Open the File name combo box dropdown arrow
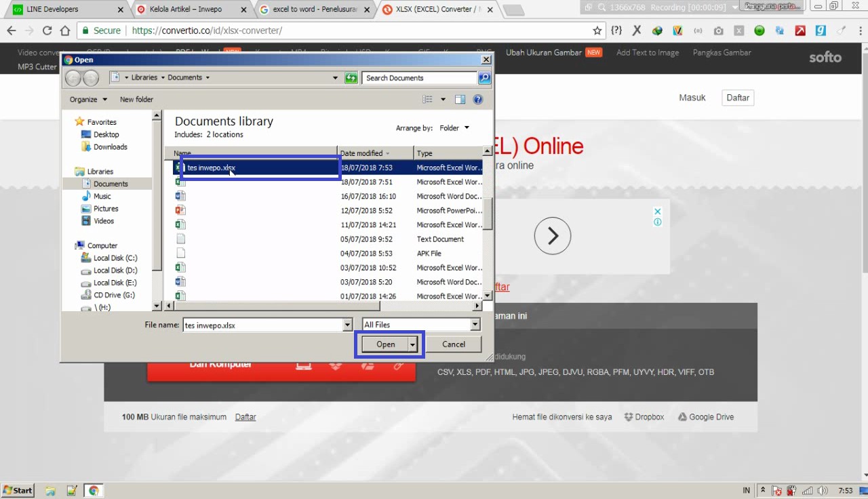 [x=348, y=325]
